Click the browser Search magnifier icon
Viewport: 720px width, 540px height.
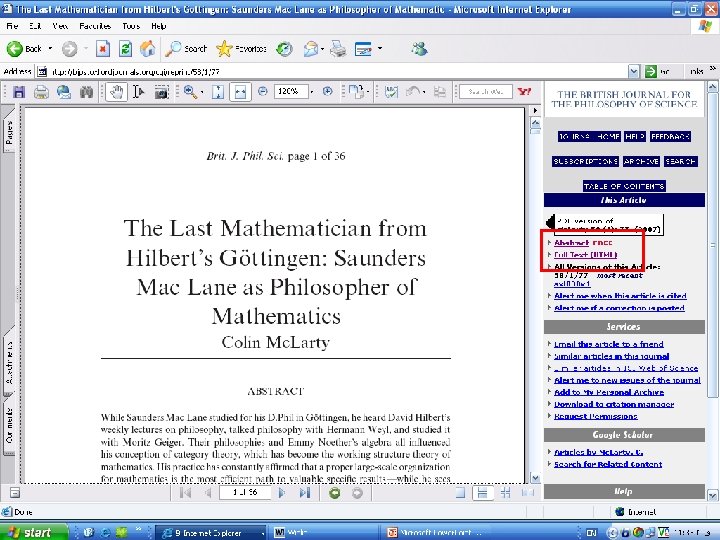pyautogui.click(x=173, y=48)
